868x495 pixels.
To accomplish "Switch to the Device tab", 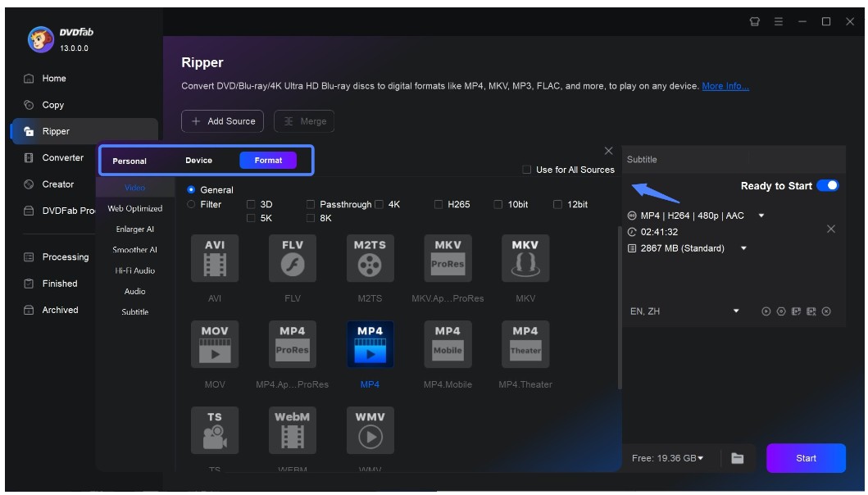I will (x=198, y=161).
